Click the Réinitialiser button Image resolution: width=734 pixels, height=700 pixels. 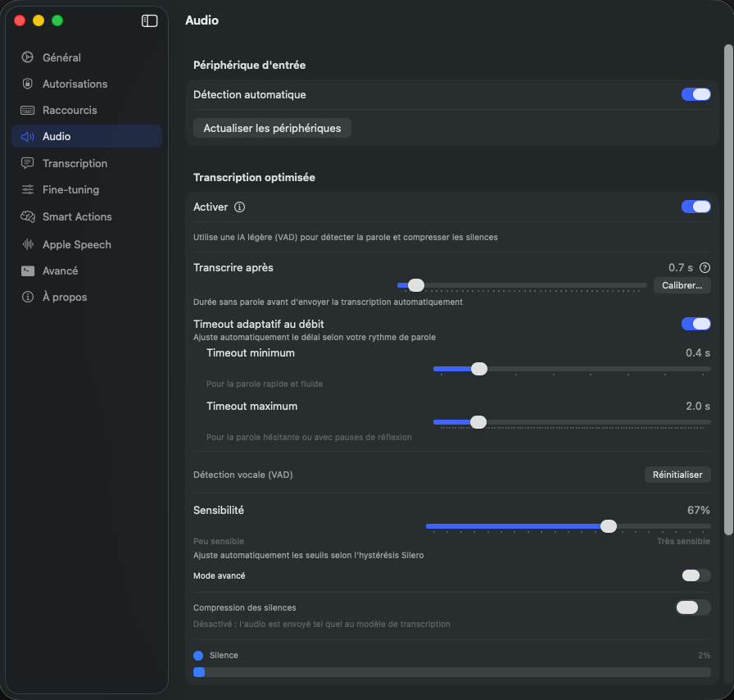tap(677, 475)
